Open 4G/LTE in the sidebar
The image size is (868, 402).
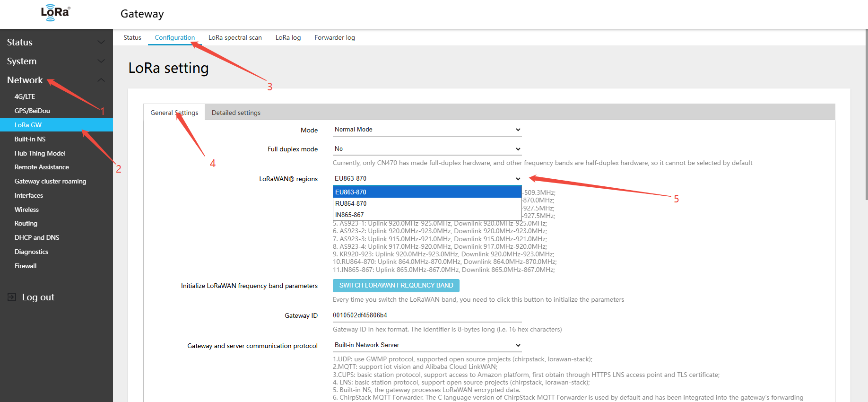click(x=25, y=96)
